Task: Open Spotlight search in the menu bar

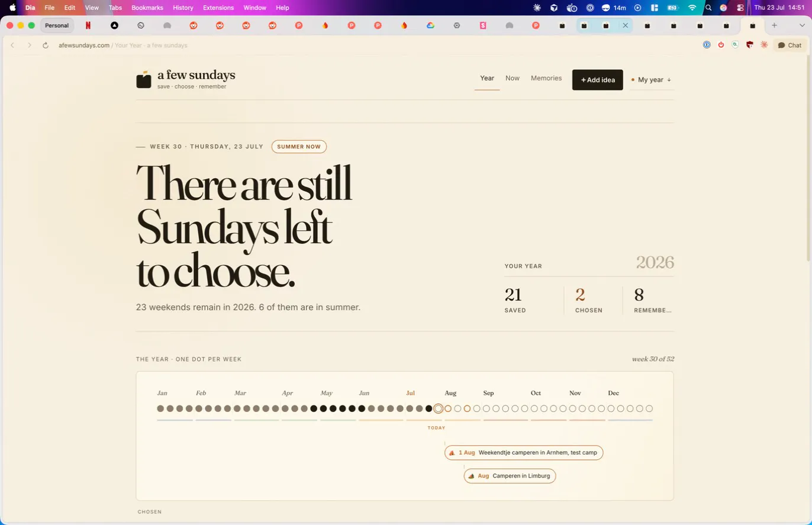Action: pos(708,8)
